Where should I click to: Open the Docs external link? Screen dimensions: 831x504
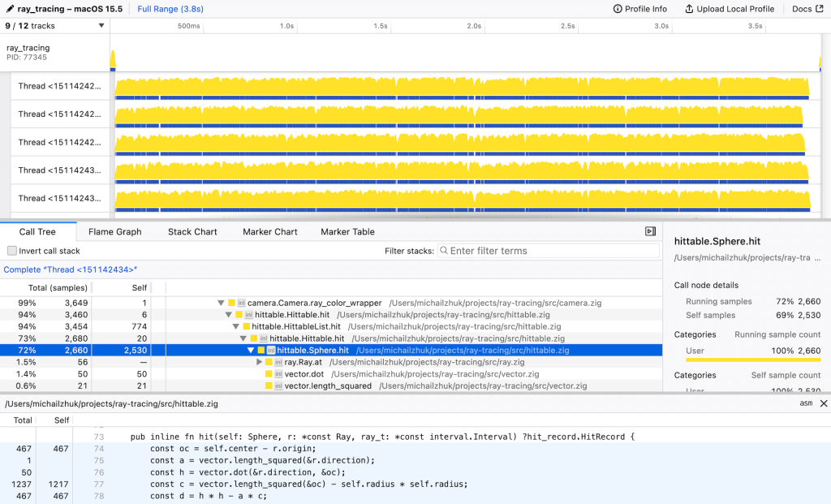pyautogui.click(x=807, y=9)
